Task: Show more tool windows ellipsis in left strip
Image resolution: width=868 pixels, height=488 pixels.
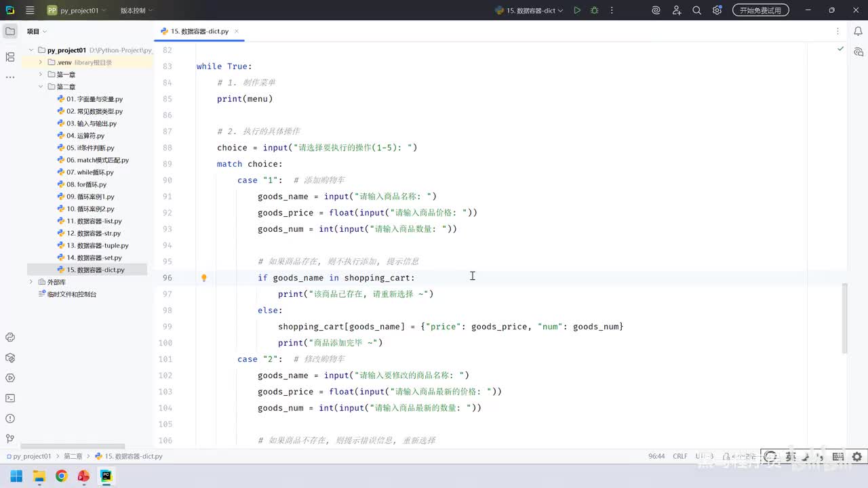Action: click(10, 77)
